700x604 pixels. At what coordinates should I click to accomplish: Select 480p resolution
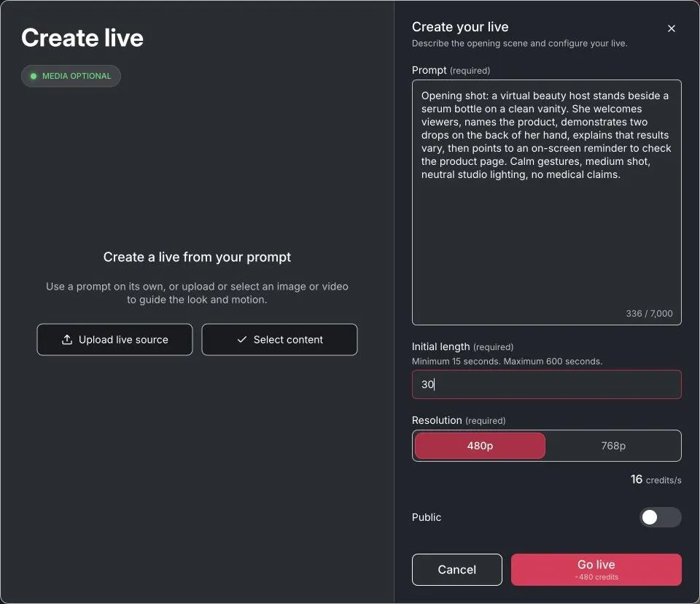(480, 446)
